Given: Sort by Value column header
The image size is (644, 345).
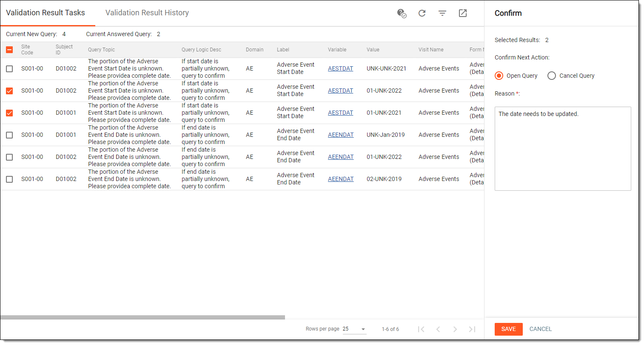Looking at the screenshot, I should (x=373, y=50).
